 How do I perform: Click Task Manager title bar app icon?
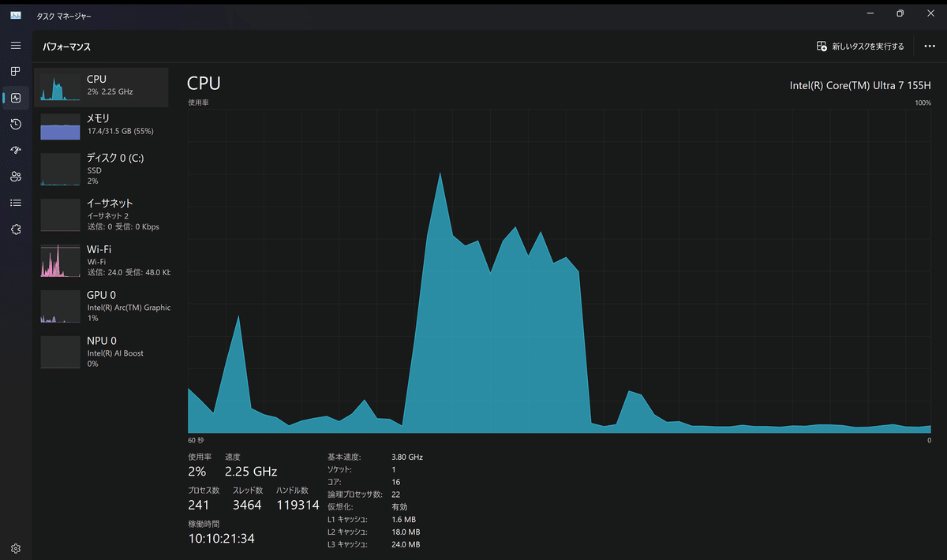(x=16, y=15)
